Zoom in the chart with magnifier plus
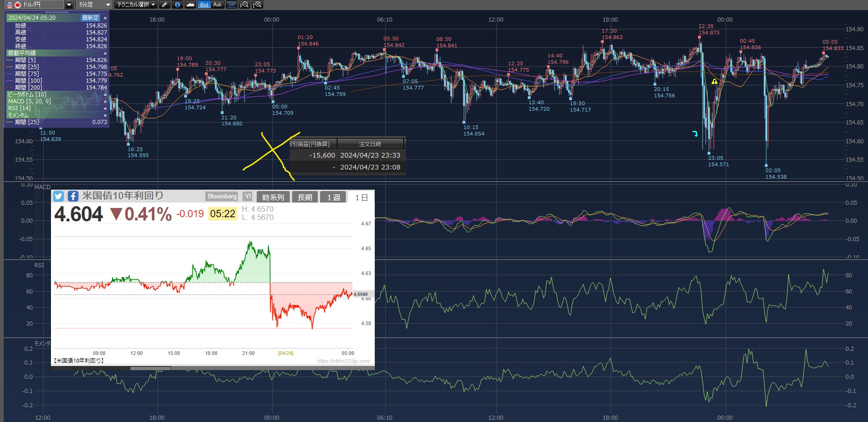Viewport: 868px width, 422px height. click(258, 5)
